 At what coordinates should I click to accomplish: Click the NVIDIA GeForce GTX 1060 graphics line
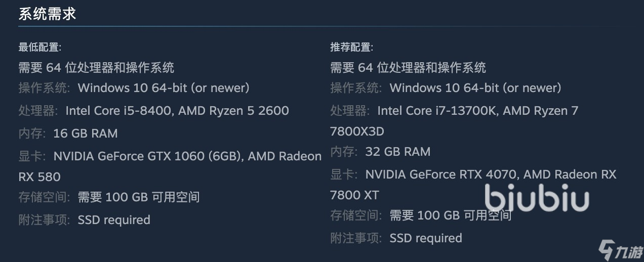[x=170, y=156]
